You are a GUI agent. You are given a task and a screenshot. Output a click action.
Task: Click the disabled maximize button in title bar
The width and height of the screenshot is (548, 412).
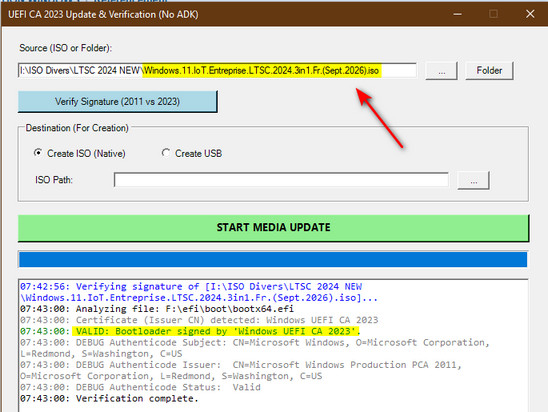[493, 14]
